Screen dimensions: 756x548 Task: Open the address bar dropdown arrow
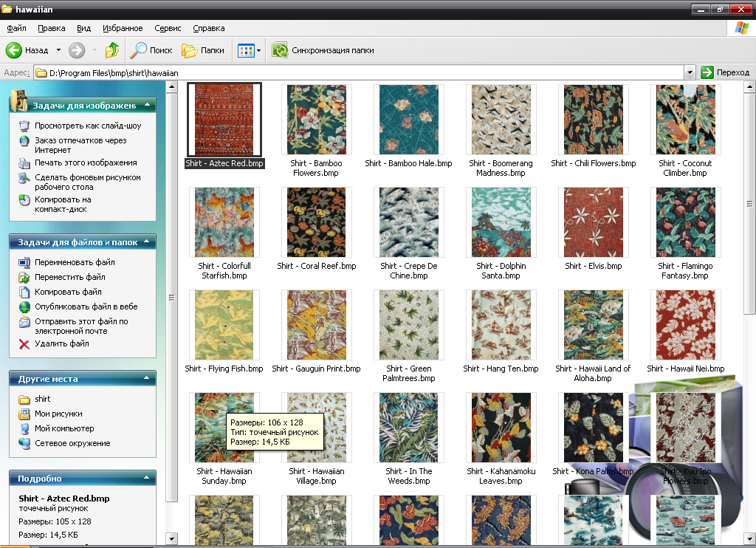click(x=690, y=72)
